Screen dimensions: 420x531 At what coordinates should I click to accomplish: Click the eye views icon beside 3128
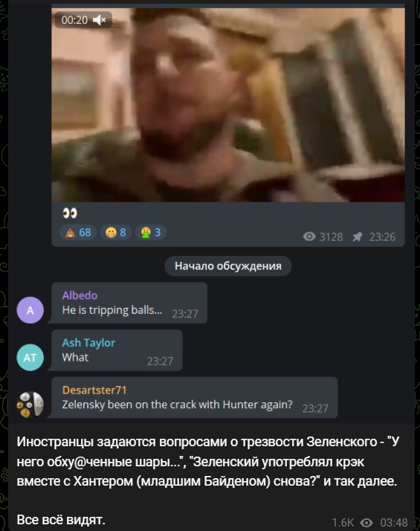309,236
